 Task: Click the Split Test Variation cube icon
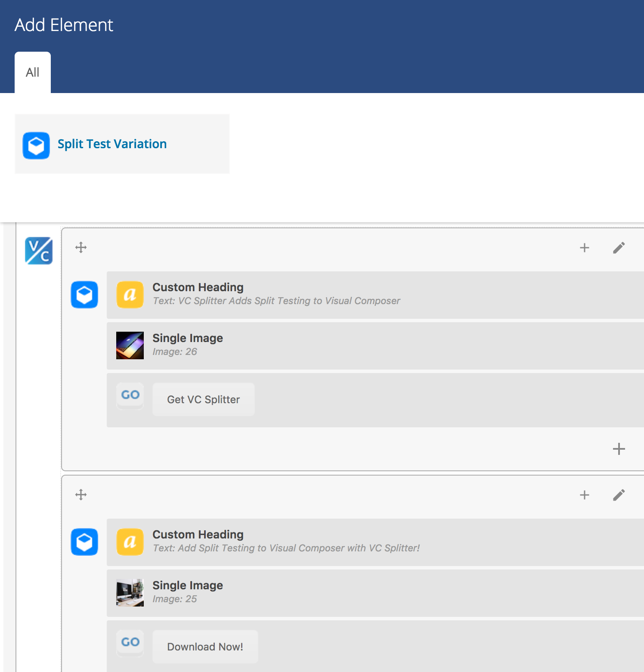tap(36, 146)
